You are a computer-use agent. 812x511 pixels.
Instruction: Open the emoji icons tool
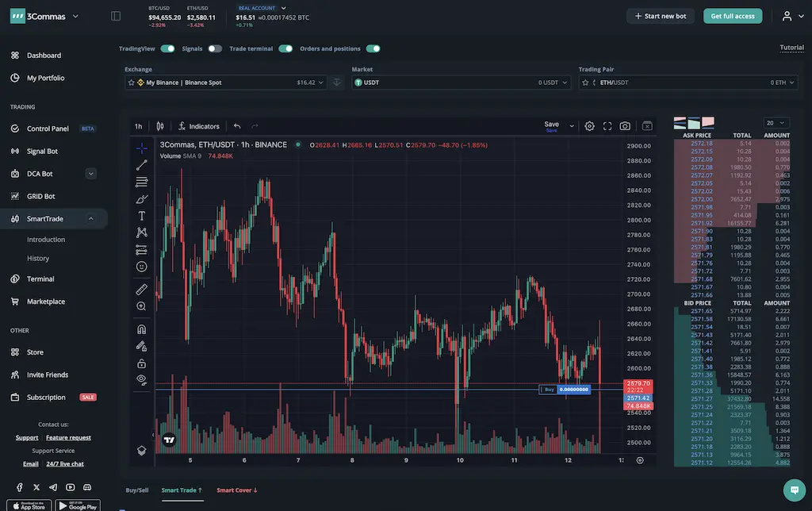tap(142, 267)
